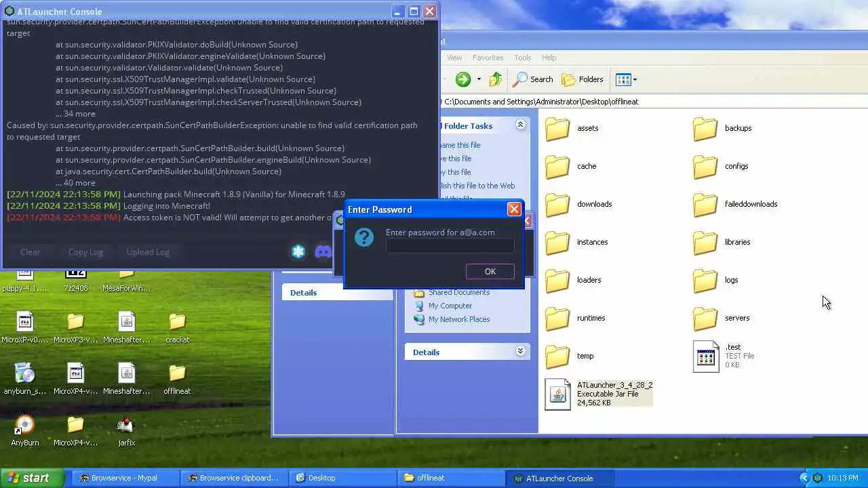Go up one folder level in Explorer

(x=496, y=79)
